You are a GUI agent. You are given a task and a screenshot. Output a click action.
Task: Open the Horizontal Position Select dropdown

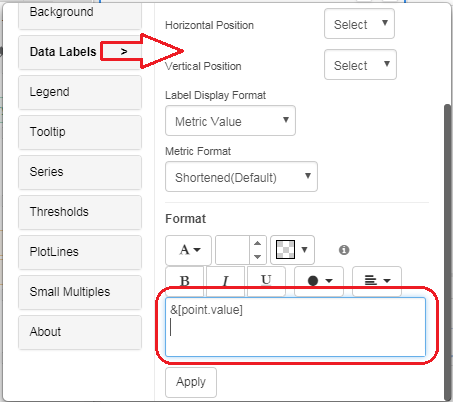[x=359, y=24]
